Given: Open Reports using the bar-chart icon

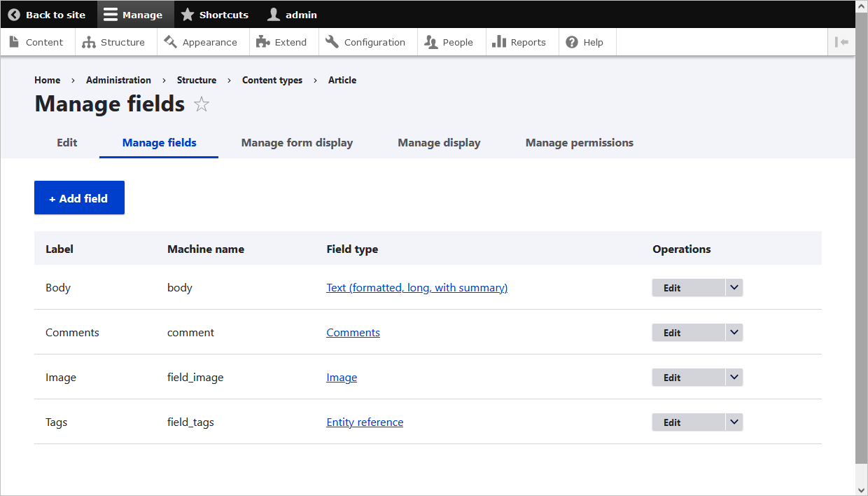Looking at the screenshot, I should pyautogui.click(x=498, y=42).
